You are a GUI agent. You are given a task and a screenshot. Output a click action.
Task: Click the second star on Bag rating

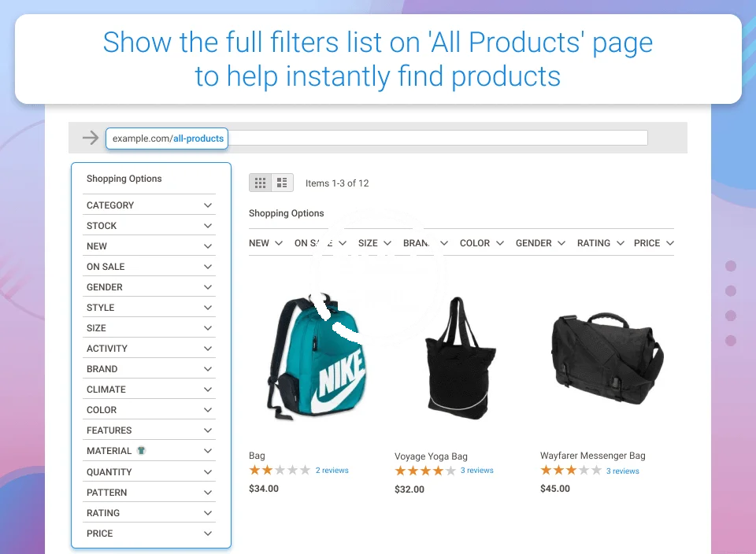(267, 470)
